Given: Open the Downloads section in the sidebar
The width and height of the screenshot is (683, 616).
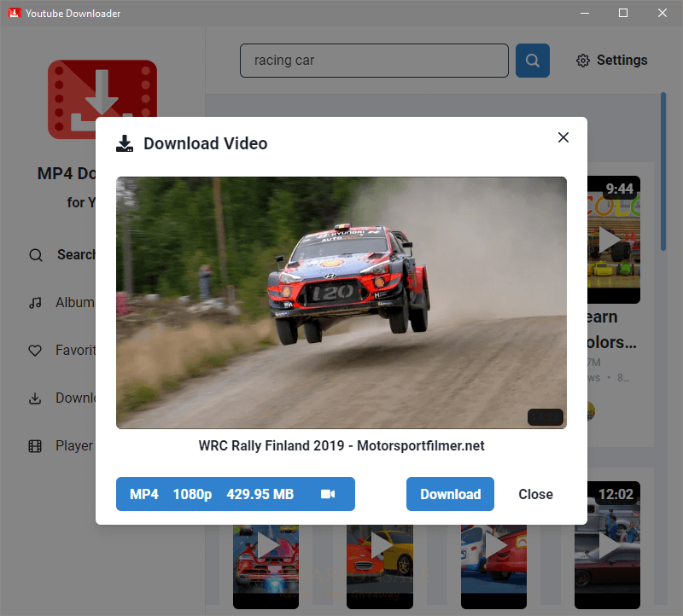Looking at the screenshot, I should (x=62, y=398).
